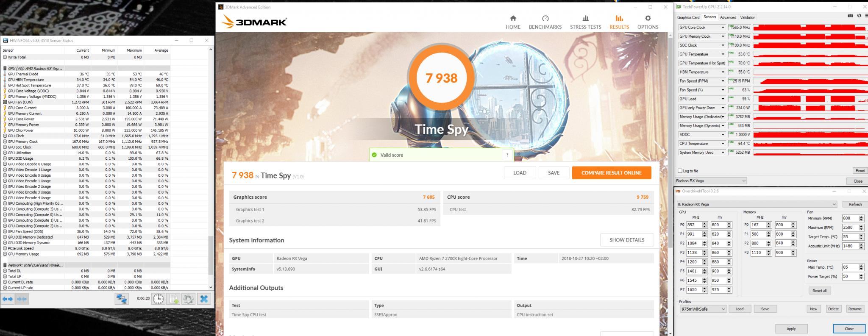The width and height of the screenshot is (868, 336).
Task: Click Show Details for System information
Action: (x=627, y=240)
